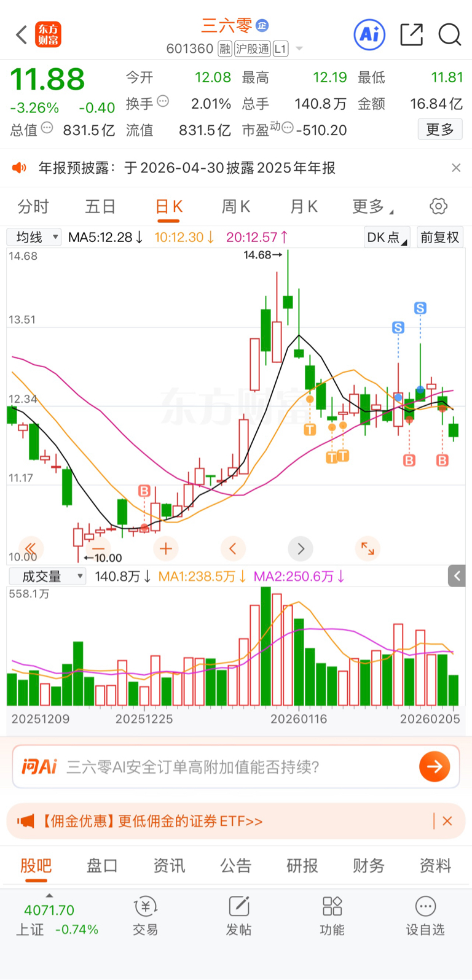
Task: Switch to the 月K chart tab
Action: pyautogui.click(x=303, y=206)
